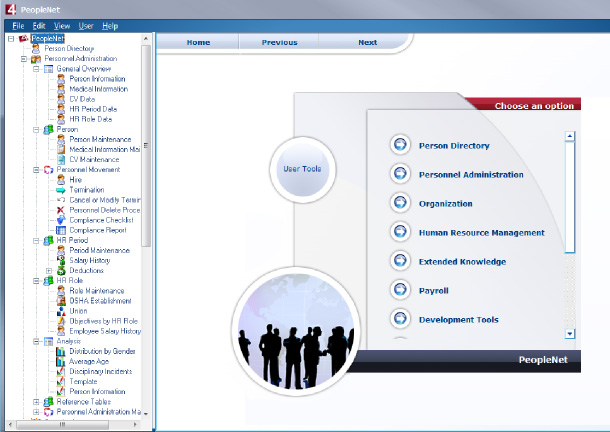Click the Union shapes icon in tree
The height and width of the screenshot is (432, 610).
(x=61, y=311)
